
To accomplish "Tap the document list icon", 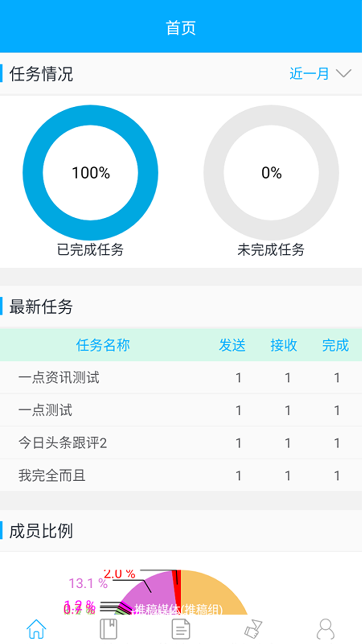I will pos(181,629).
